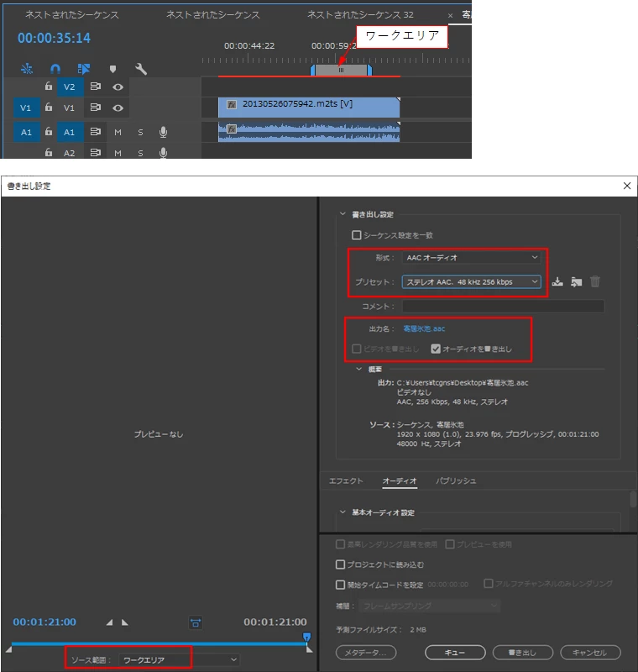Click the fit-to-view icon under preview
This screenshot has height=672, width=638.
pos(196,622)
